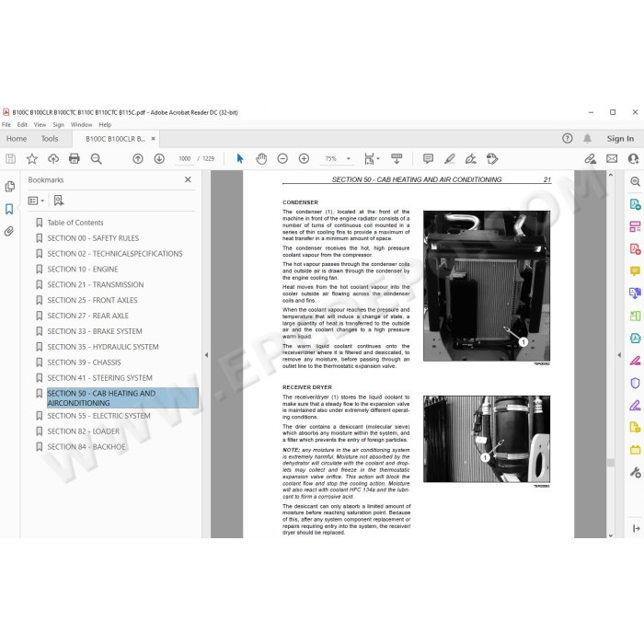Go to next page arrow icon
Image resolution: width=644 pixels, height=644 pixels.
(159, 158)
